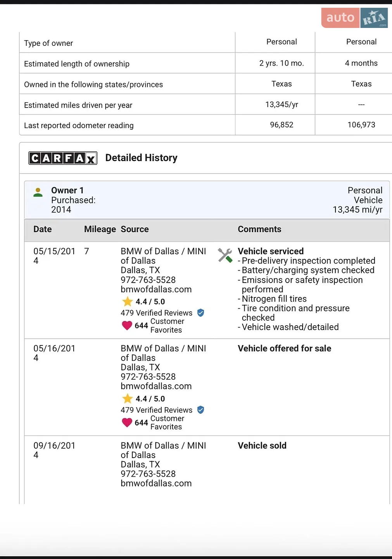Click BMW of Dallas name in offered-for-sale row
Screen dimensions: 392x559
click(x=163, y=353)
